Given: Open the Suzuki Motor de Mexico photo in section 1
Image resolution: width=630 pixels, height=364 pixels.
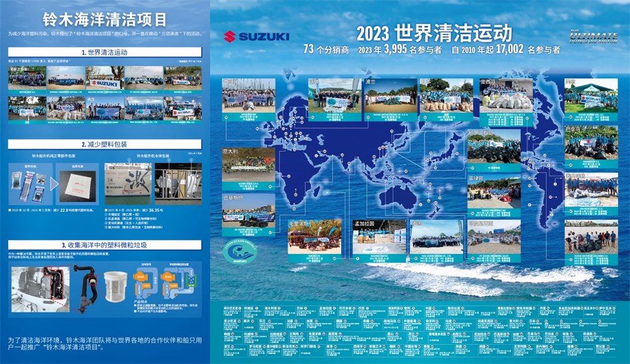Looking at the screenshot, I should point(66,108).
